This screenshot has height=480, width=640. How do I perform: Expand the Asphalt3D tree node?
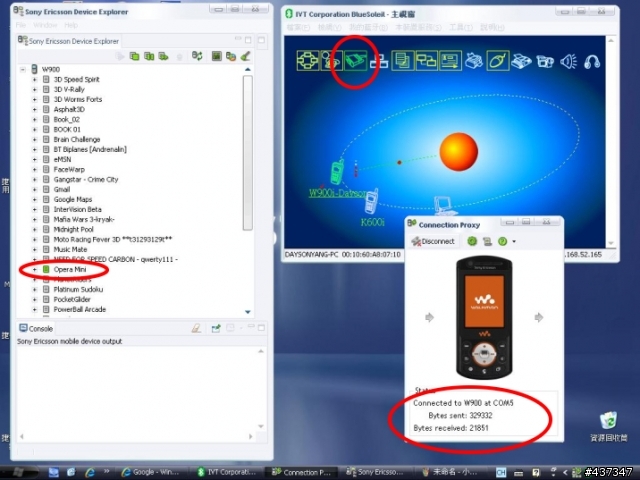(34, 109)
